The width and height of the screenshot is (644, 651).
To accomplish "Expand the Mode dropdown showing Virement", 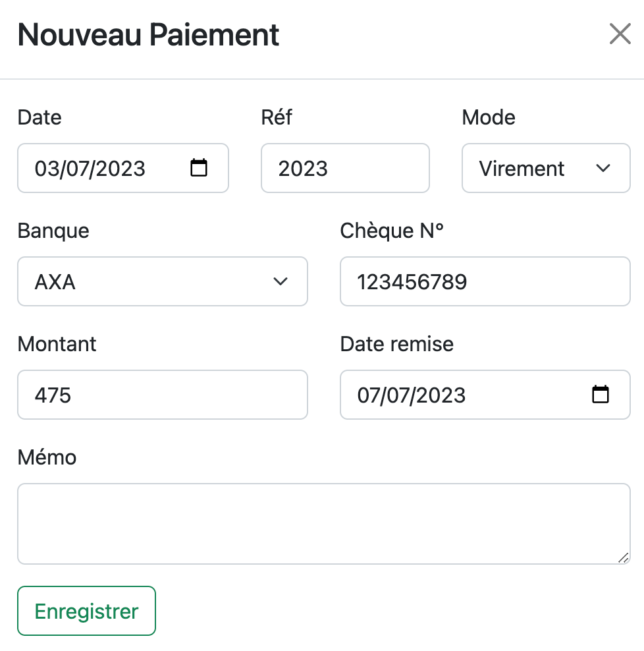I will pos(546,168).
